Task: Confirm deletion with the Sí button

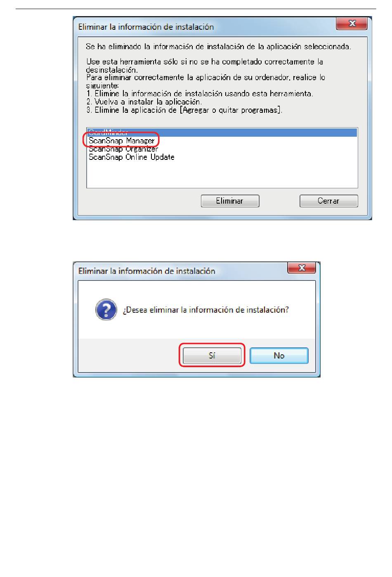Action: coord(212,356)
